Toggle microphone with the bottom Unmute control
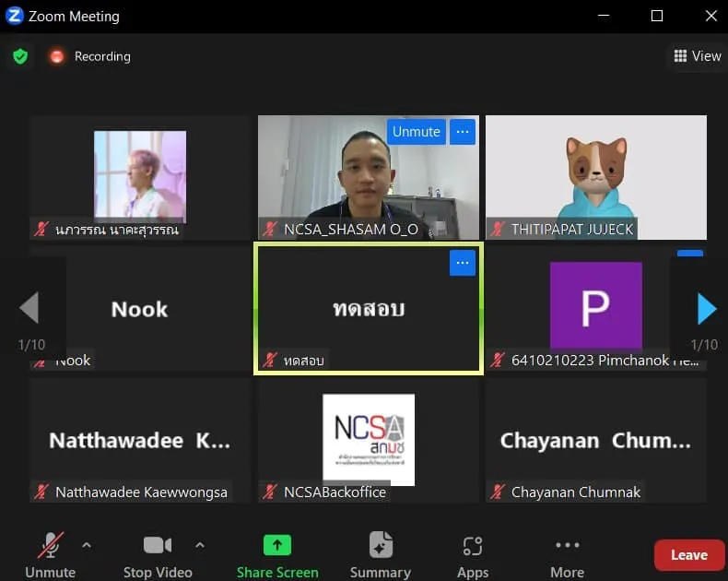Screen dimensions: 728x581 click(51, 545)
